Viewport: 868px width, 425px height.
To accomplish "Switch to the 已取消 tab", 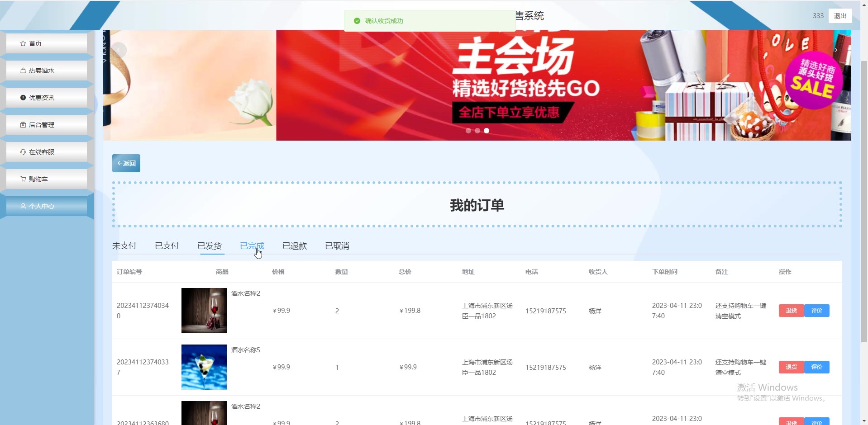I will 337,246.
